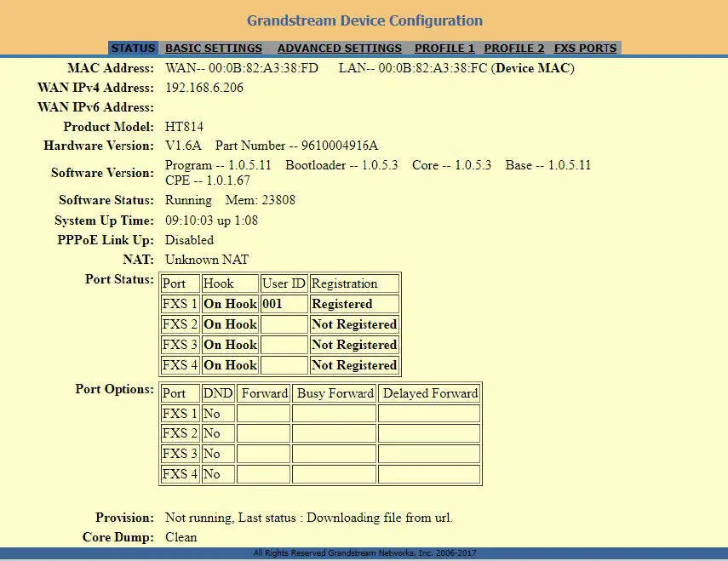Select the PROFILE 2 tab

point(513,49)
